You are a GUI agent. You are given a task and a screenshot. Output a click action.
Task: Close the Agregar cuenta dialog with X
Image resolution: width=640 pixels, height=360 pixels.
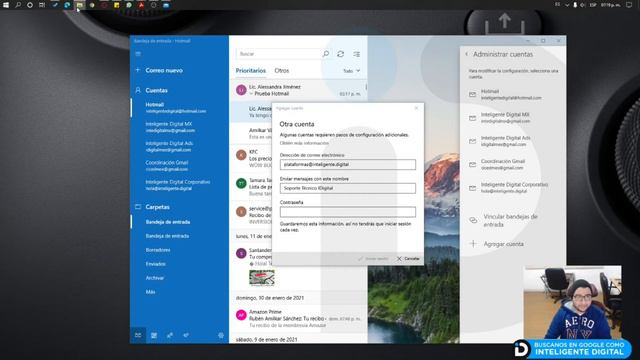(x=416, y=108)
